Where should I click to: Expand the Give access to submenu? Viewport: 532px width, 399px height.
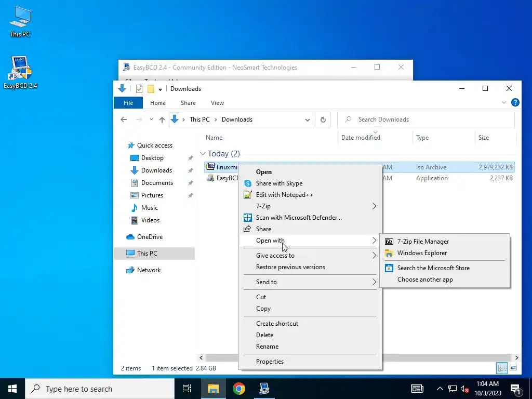click(x=310, y=256)
